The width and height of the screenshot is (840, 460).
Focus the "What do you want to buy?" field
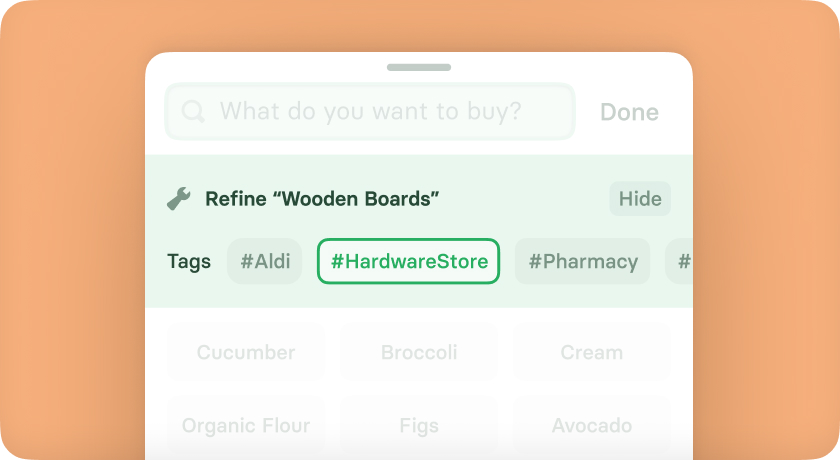pyautogui.click(x=370, y=111)
